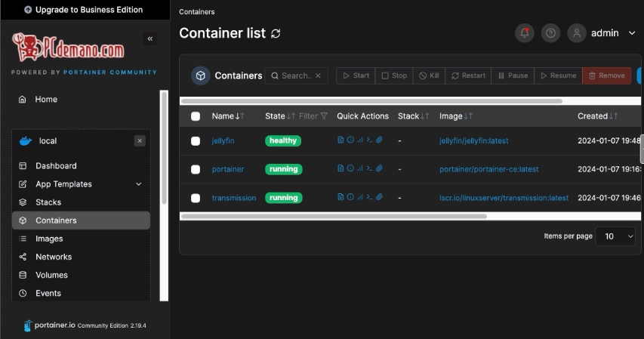The image size is (644, 339).
Task: Focus the container Search input field
Action: tap(296, 76)
